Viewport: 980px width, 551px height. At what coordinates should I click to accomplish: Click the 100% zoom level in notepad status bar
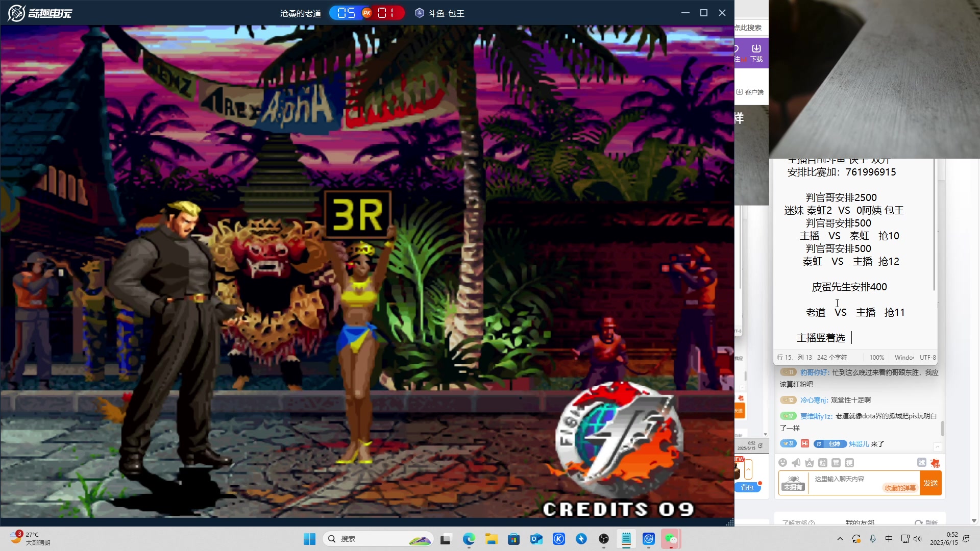click(x=876, y=358)
